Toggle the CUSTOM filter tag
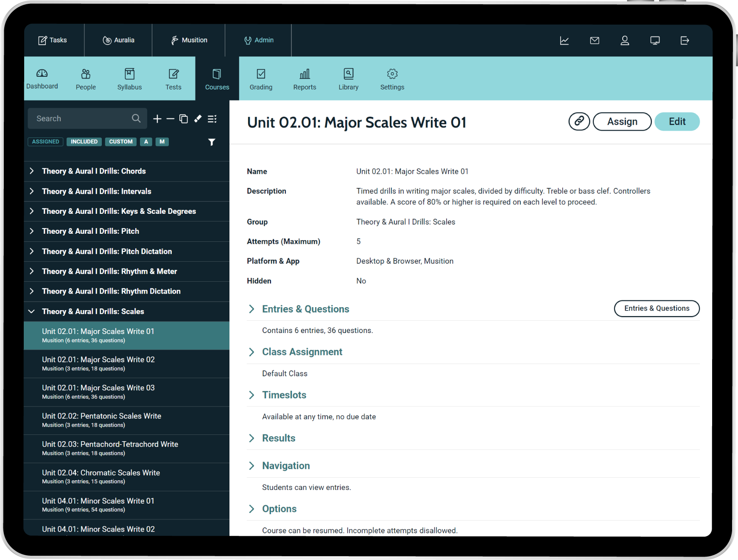738x560 pixels. [x=121, y=142]
